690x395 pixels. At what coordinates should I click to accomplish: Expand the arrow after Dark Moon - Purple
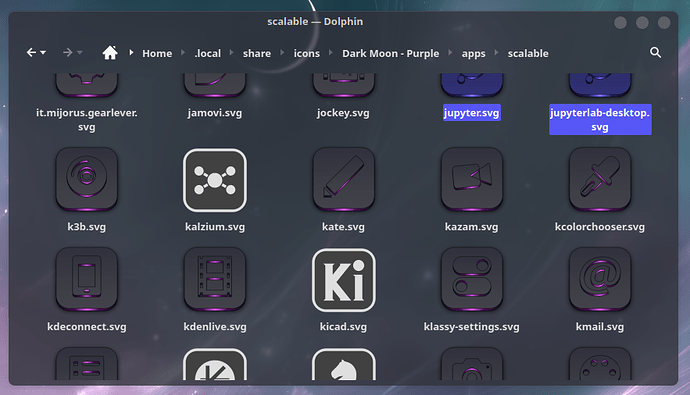pyautogui.click(x=450, y=52)
